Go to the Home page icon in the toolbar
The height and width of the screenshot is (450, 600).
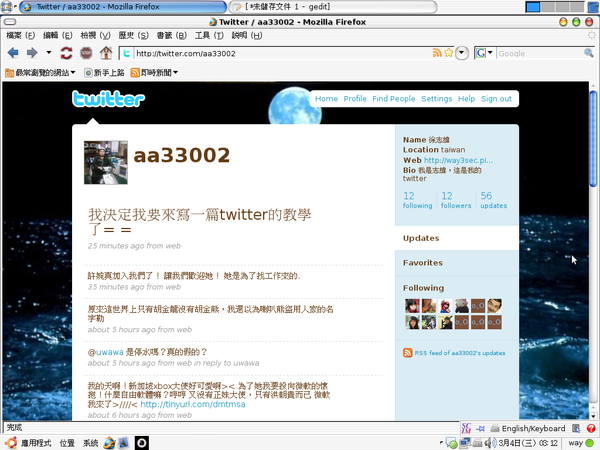[106, 52]
